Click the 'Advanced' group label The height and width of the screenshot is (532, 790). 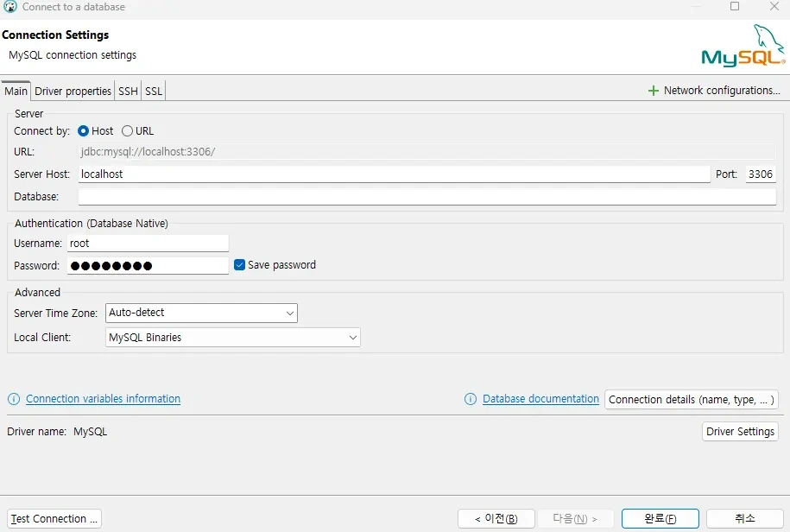pos(37,292)
